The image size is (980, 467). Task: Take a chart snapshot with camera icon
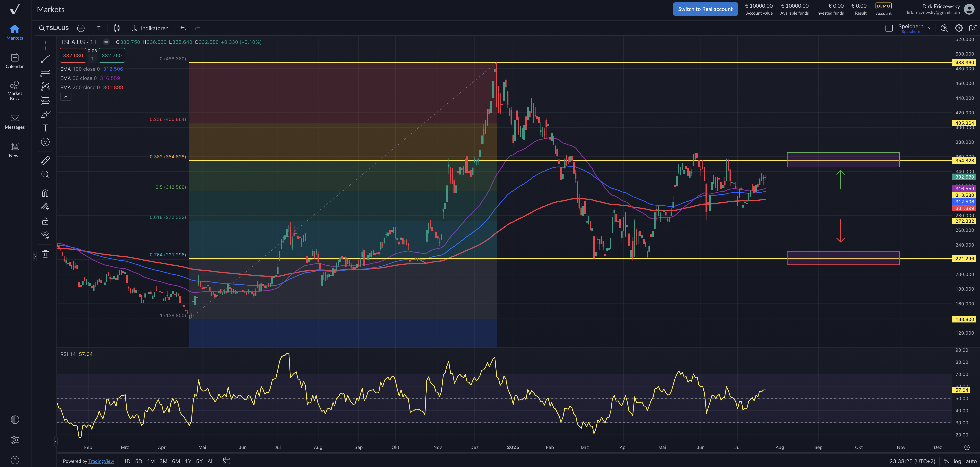973,28
